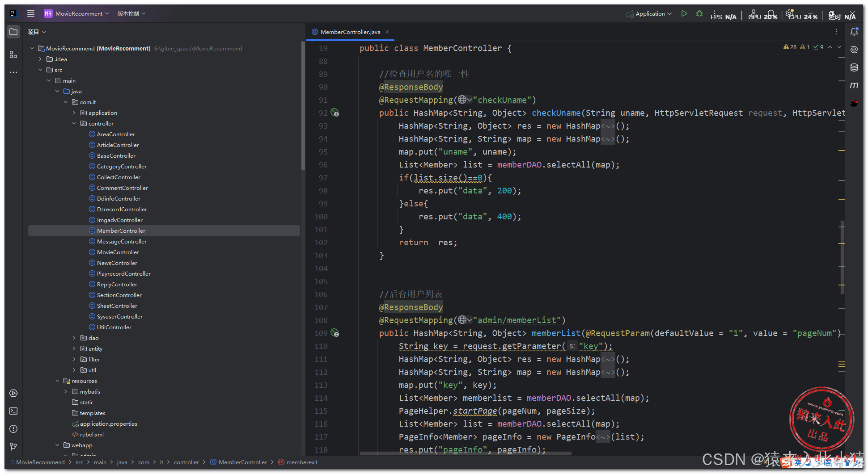Click the gutter endpoint icon on line 109
The width and height of the screenshot is (868, 474).
[x=335, y=333]
